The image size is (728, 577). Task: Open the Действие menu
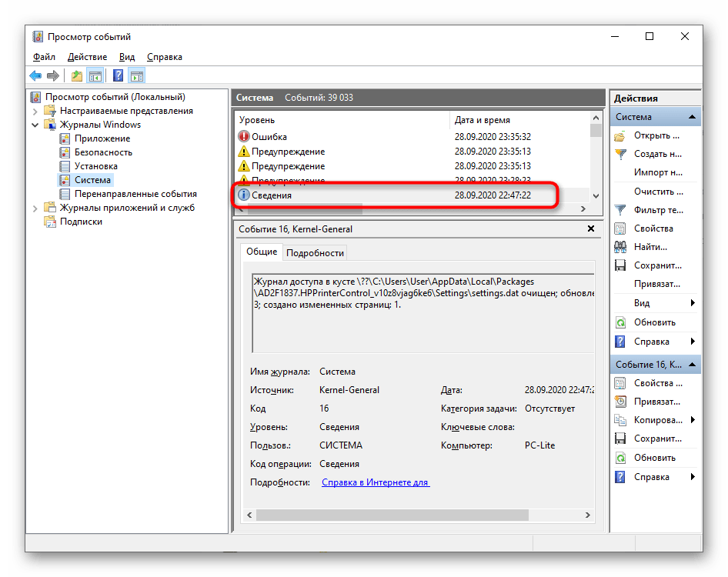[87, 57]
